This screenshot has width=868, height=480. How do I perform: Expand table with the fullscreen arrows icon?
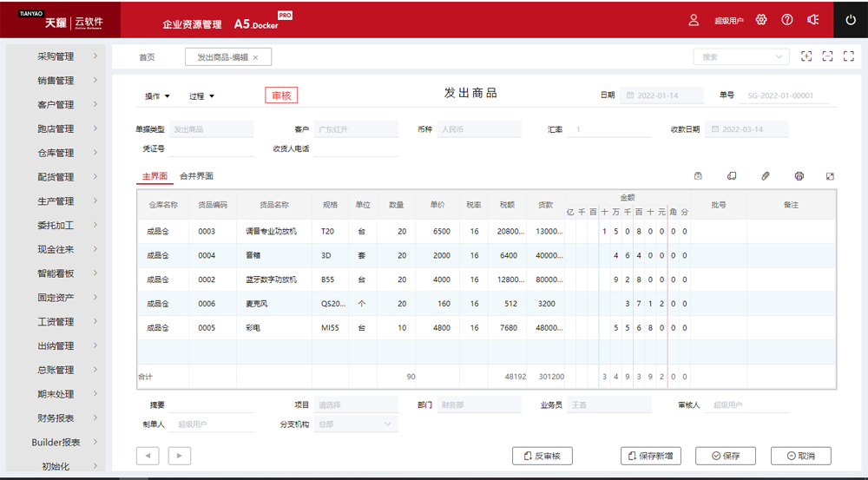pos(830,176)
